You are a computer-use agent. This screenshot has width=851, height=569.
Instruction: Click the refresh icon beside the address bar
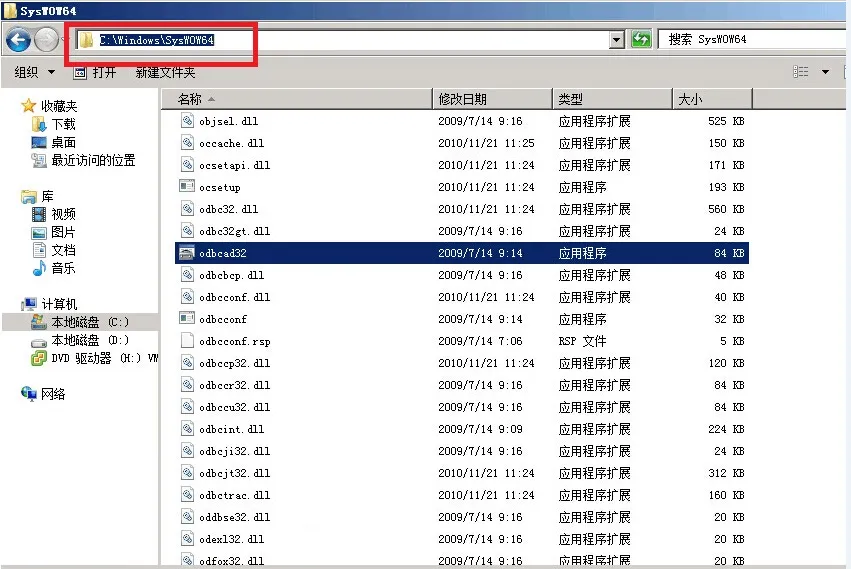coord(641,39)
